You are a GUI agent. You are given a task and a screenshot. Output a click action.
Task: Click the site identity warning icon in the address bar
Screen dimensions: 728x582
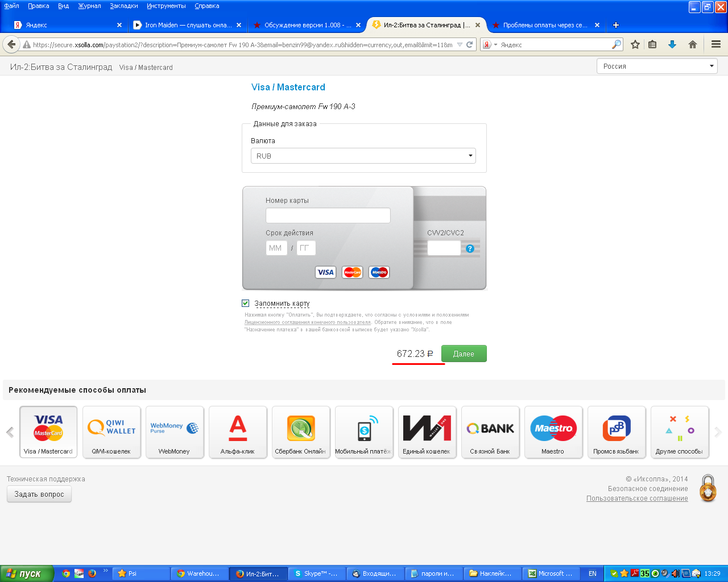pos(27,44)
